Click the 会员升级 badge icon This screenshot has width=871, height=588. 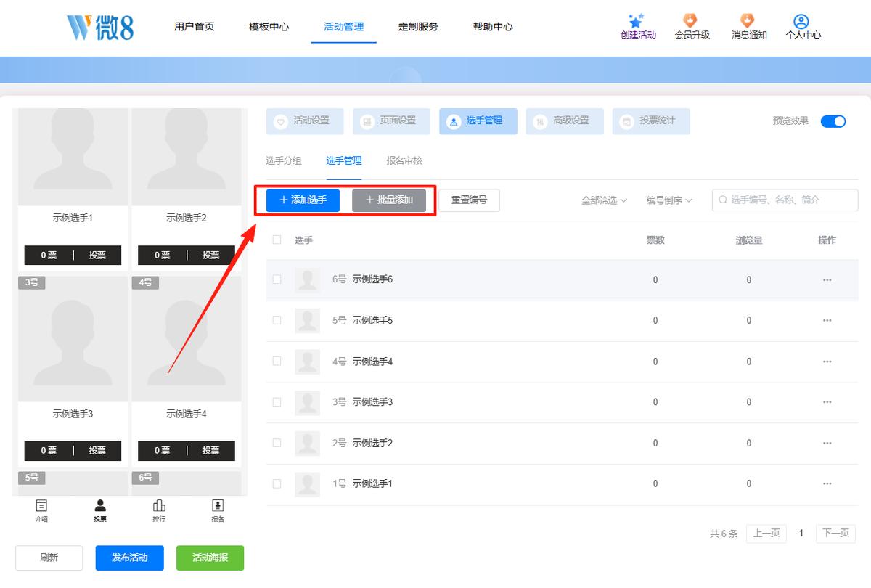pyautogui.click(x=692, y=21)
